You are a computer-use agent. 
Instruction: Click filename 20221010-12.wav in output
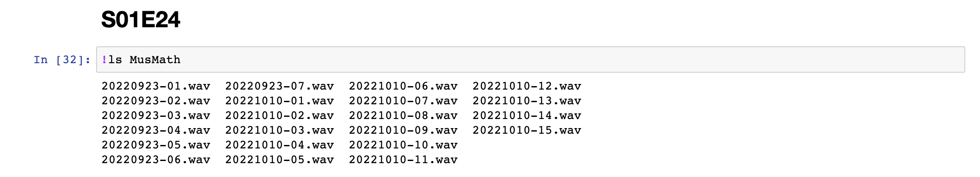tap(527, 86)
